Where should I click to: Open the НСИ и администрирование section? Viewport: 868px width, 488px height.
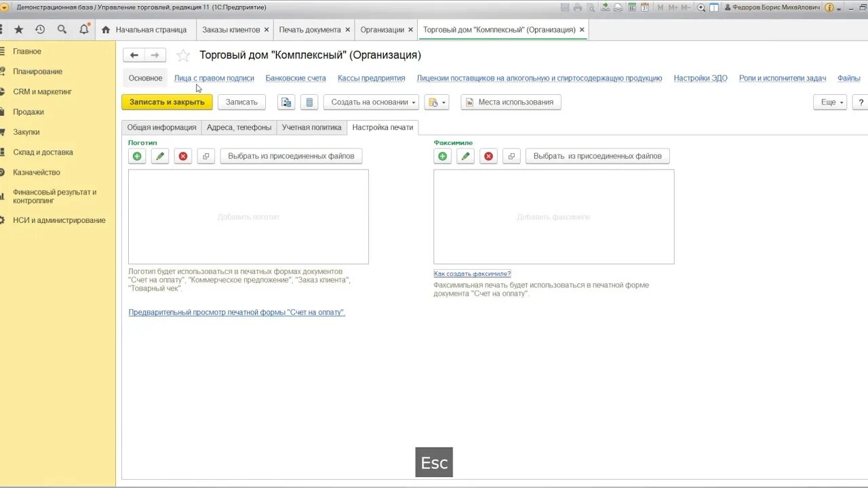(x=59, y=220)
